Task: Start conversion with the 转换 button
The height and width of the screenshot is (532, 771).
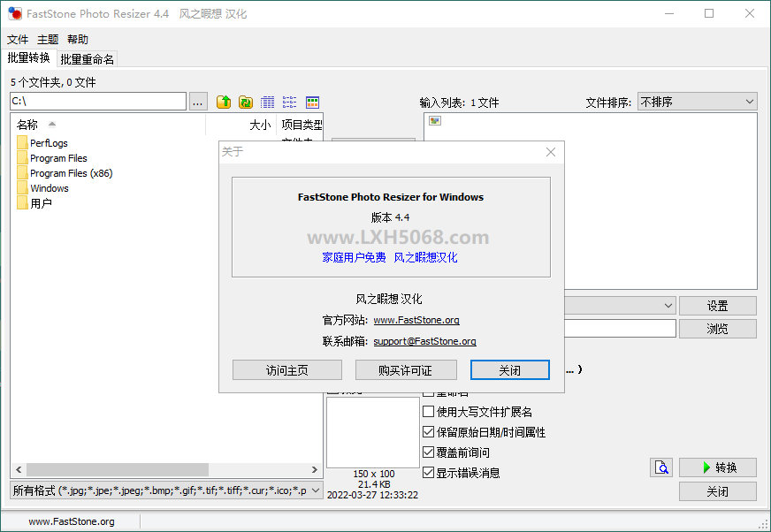Action: click(x=717, y=467)
